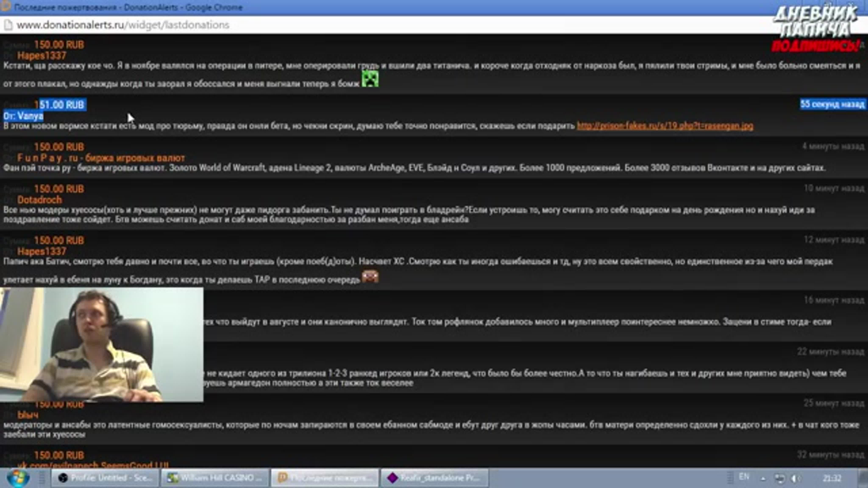Viewport: 868px width, 488px height.
Task: Click the first Hapes1337 donor name at top
Action: [x=42, y=55]
